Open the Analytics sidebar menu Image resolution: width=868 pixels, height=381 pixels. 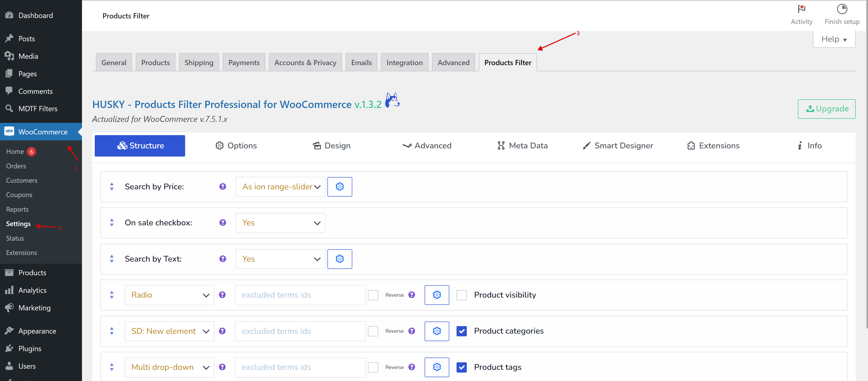pyautogui.click(x=32, y=290)
